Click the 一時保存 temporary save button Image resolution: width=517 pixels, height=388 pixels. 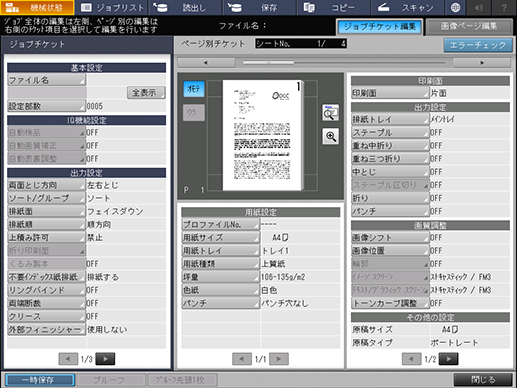point(40,380)
